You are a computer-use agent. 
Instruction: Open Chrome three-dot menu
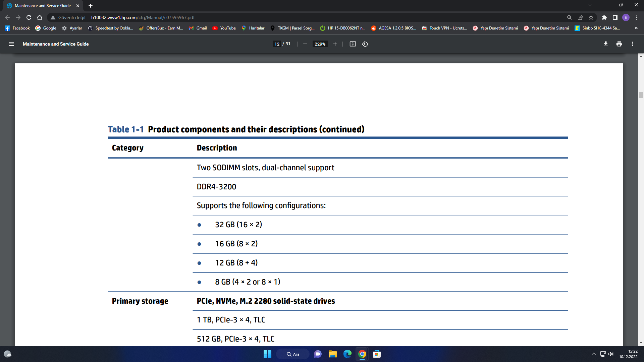637,17
